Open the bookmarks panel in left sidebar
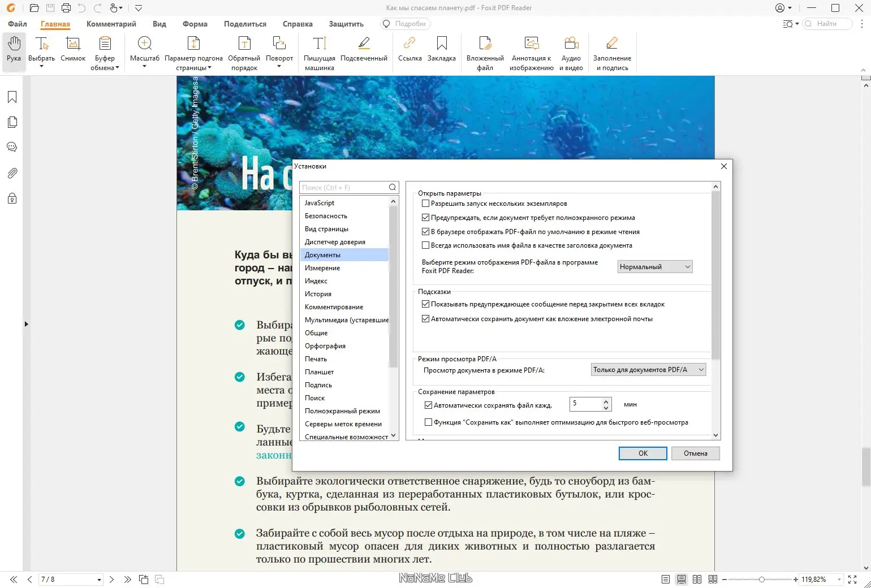Image resolution: width=871 pixels, height=588 pixels. click(x=11, y=97)
